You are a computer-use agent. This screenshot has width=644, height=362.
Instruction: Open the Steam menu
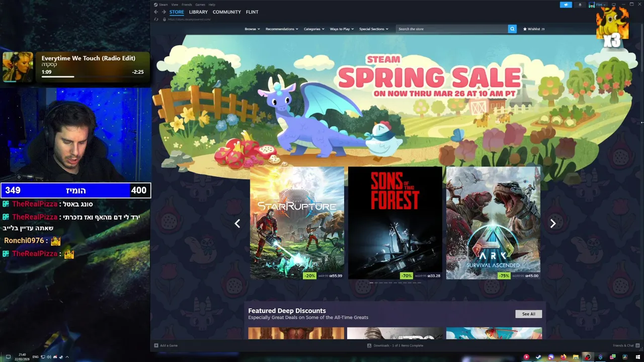click(x=164, y=5)
